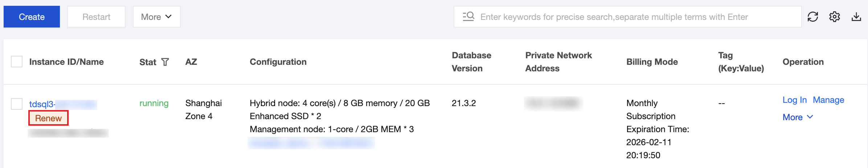
Task: Open the settings gear icon
Action: [835, 17]
